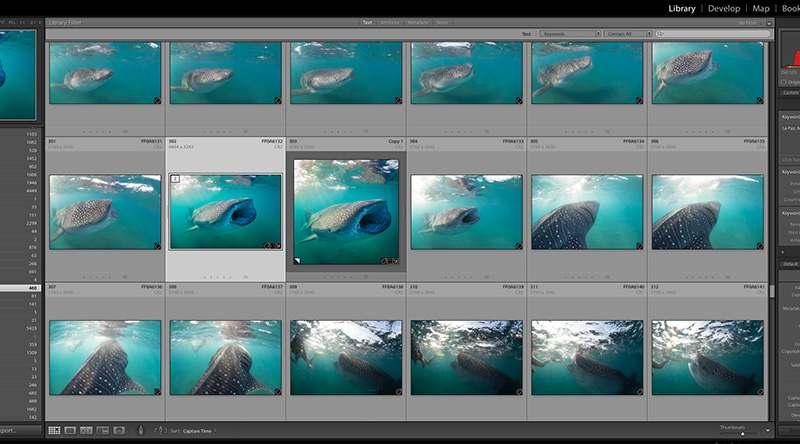Image resolution: width=800 pixels, height=444 pixels.
Task: Open People view from toolbar
Action: (x=119, y=430)
